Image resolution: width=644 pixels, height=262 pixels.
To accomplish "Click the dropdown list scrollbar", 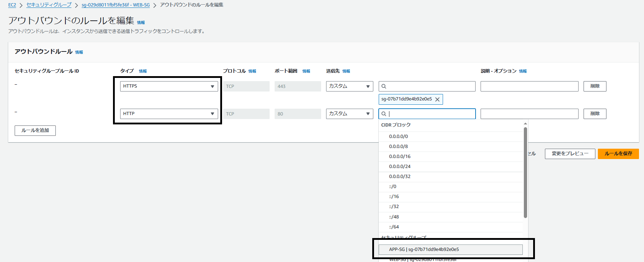I will pyautogui.click(x=525, y=173).
